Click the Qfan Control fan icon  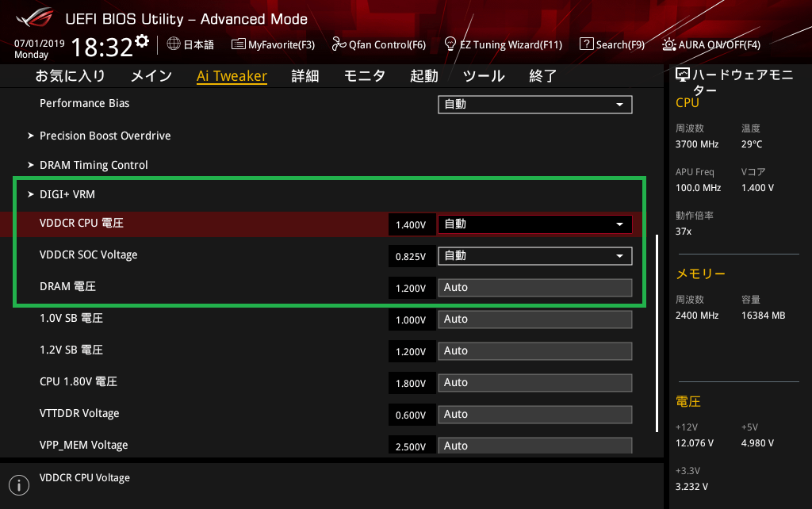point(339,44)
